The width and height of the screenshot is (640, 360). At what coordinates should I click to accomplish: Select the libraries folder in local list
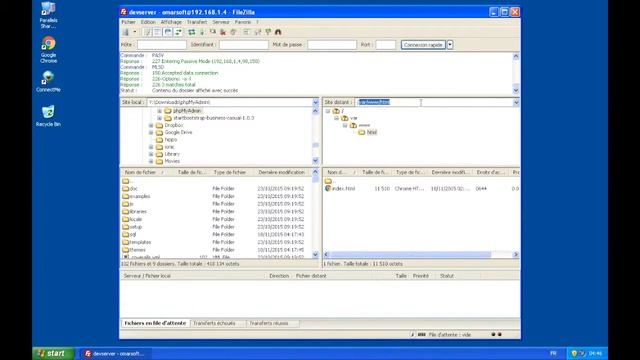tap(138, 211)
